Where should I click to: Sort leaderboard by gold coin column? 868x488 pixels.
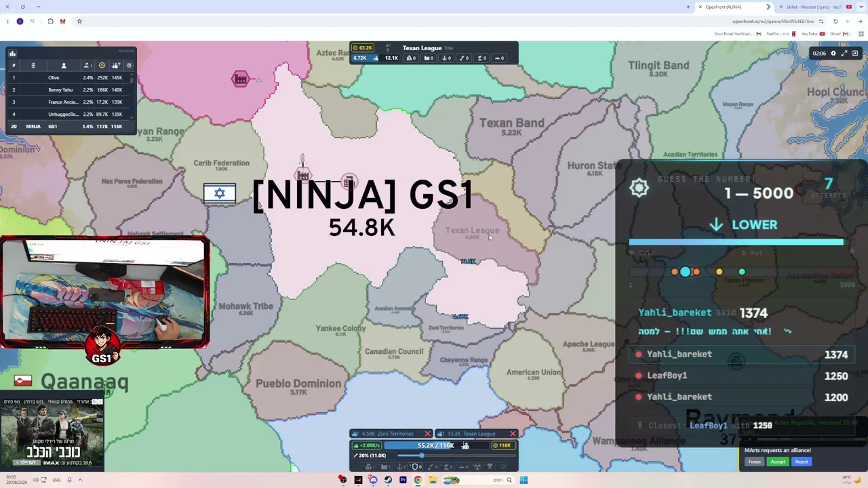tap(102, 66)
